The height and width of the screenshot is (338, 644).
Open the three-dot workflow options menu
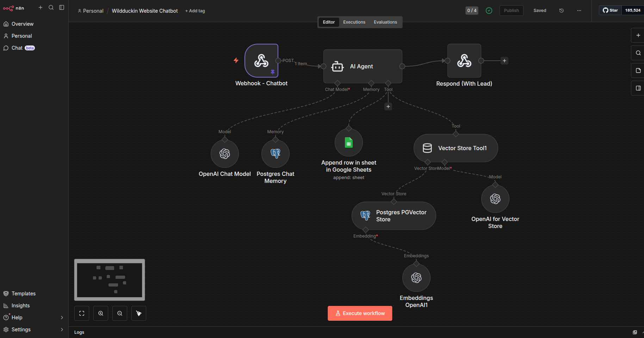coord(579,11)
